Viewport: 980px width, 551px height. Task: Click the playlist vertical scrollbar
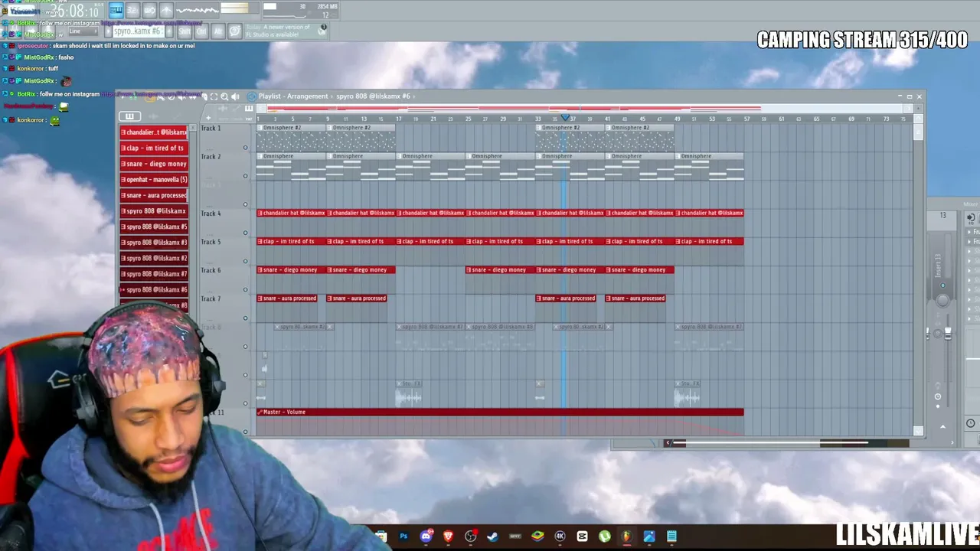pyautogui.click(x=919, y=130)
